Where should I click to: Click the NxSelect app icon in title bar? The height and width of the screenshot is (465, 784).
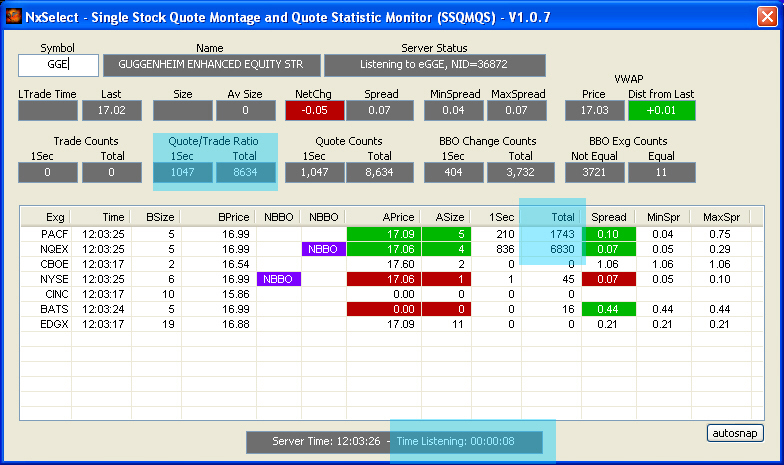(14, 16)
